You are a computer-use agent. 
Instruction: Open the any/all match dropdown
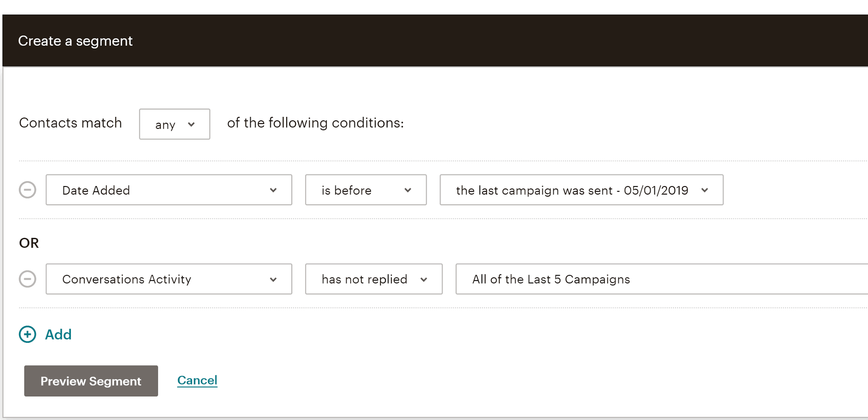pos(175,124)
